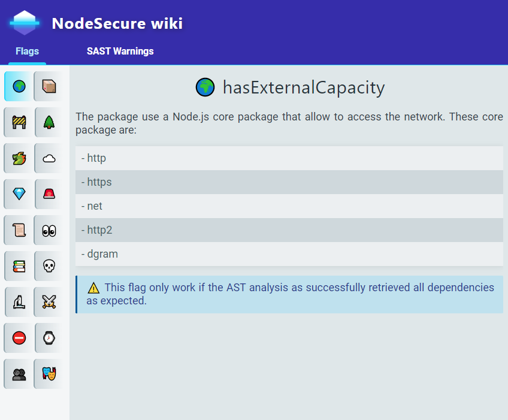
Task: Click the '- http2' list row
Action: point(289,230)
